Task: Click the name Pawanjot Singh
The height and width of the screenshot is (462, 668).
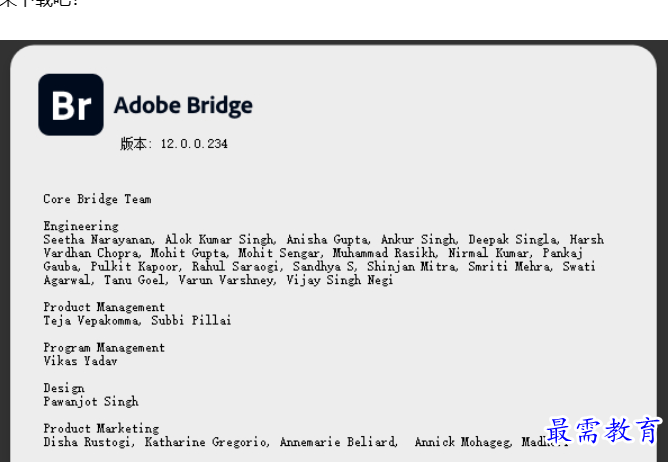Action: coord(90,402)
